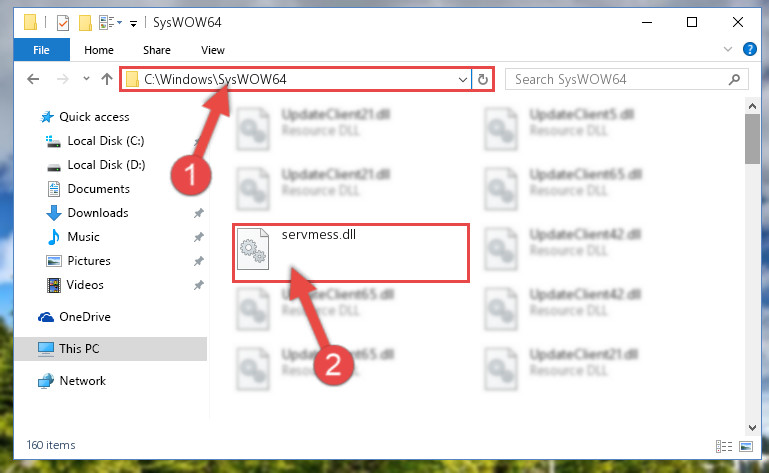769x473 pixels.
Task: Switch to large icons view
Action: tap(746, 446)
